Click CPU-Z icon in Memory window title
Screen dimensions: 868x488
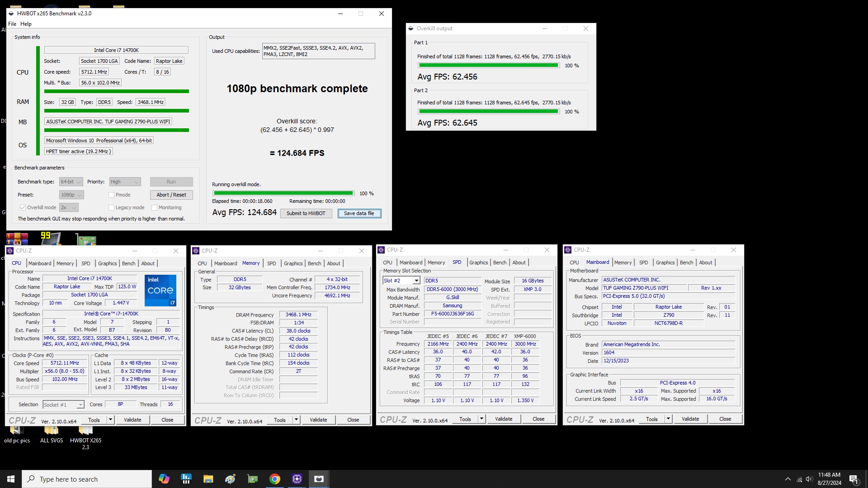pos(196,251)
